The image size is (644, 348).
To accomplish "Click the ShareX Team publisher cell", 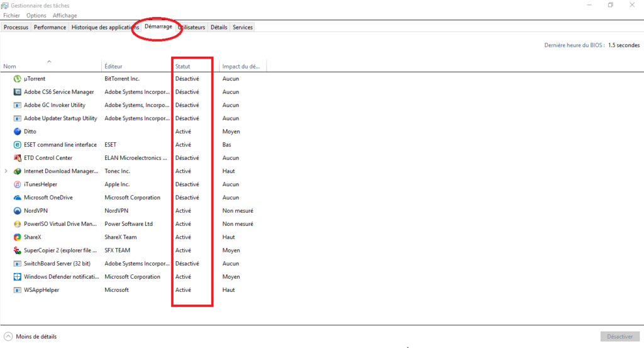I will coord(121,237).
